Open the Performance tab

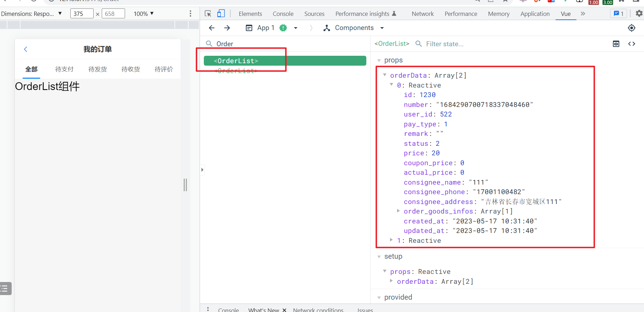461,14
